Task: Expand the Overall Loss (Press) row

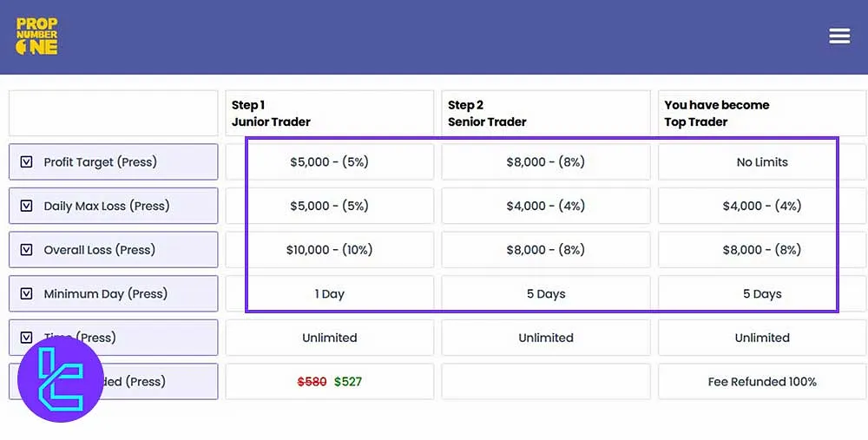Action: (114, 250)
